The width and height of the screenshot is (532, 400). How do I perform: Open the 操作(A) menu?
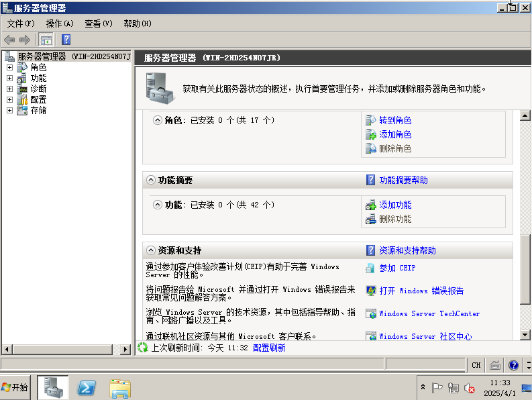tap(60, 23)
